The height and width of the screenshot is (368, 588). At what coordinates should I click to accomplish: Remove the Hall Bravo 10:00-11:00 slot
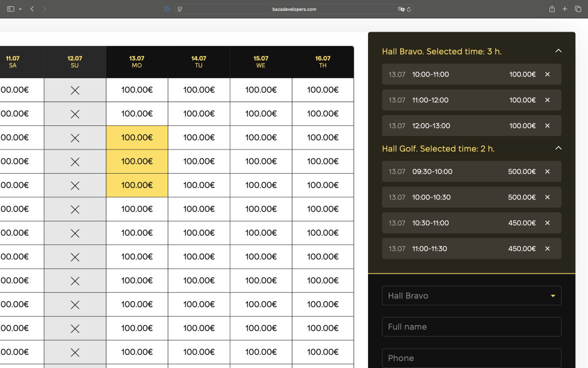pos(547,74)
